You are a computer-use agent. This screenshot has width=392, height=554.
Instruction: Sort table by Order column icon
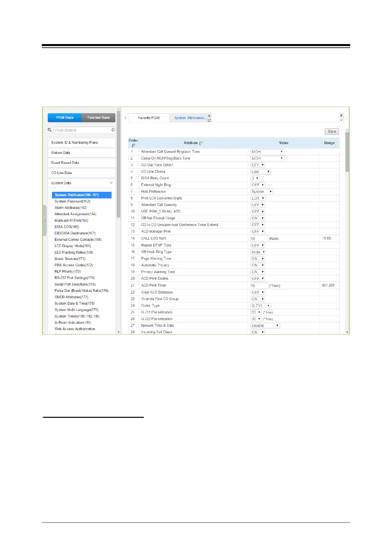tap(133, 145)
